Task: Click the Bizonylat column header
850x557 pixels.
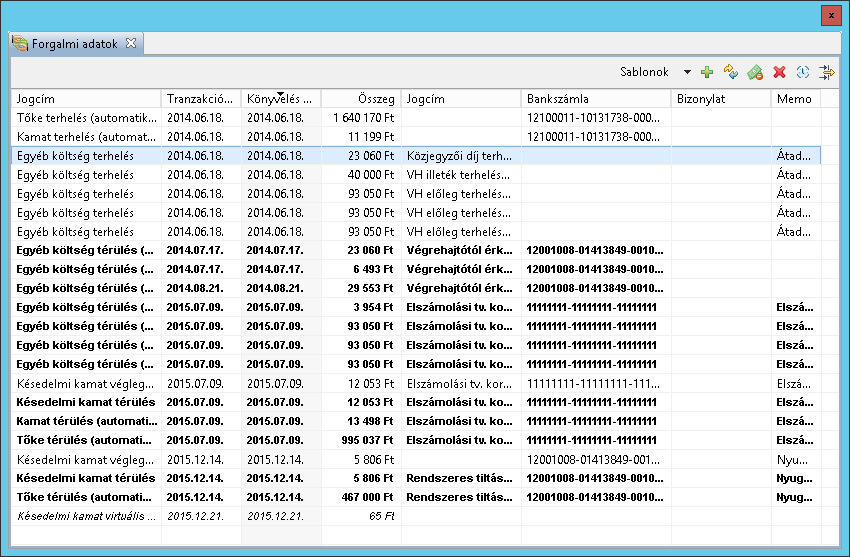Action: (x=720, y=99)
